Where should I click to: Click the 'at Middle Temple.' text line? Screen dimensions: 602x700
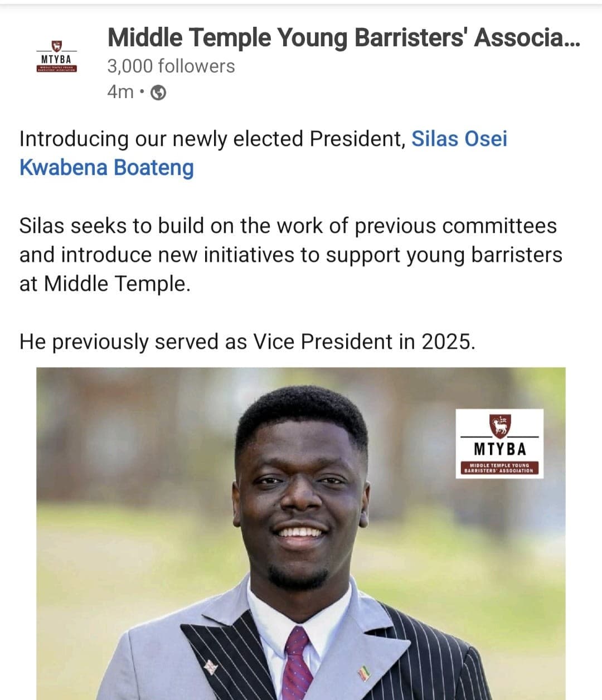pos(105,284)
